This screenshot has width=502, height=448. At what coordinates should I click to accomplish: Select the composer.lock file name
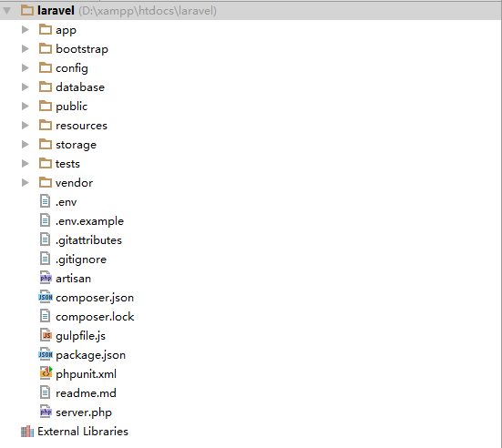pyautogui.click(x=95, y=317)
